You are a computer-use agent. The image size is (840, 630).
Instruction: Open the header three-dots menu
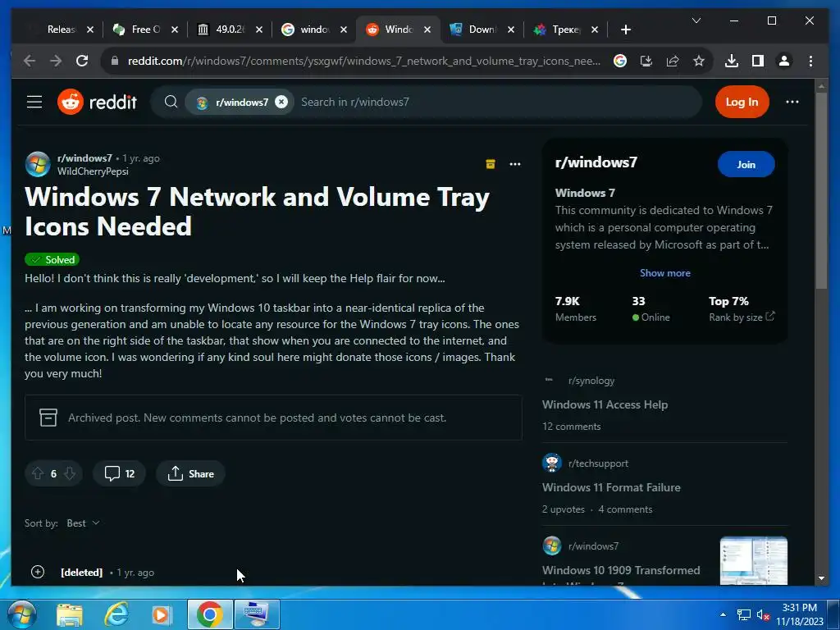point(792,102)
